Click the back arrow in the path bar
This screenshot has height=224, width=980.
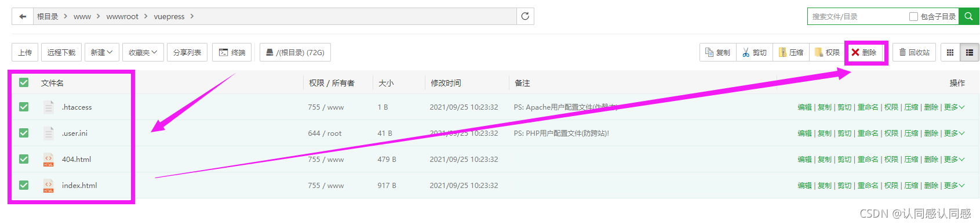(x=23, y=16)
